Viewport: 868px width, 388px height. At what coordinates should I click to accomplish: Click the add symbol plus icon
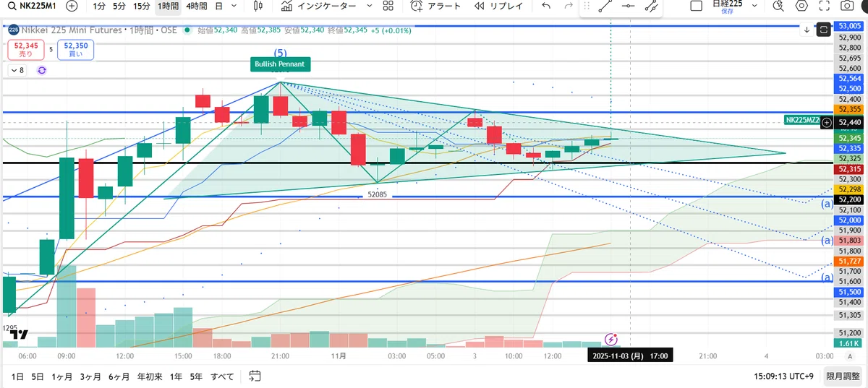pos(72,6)
